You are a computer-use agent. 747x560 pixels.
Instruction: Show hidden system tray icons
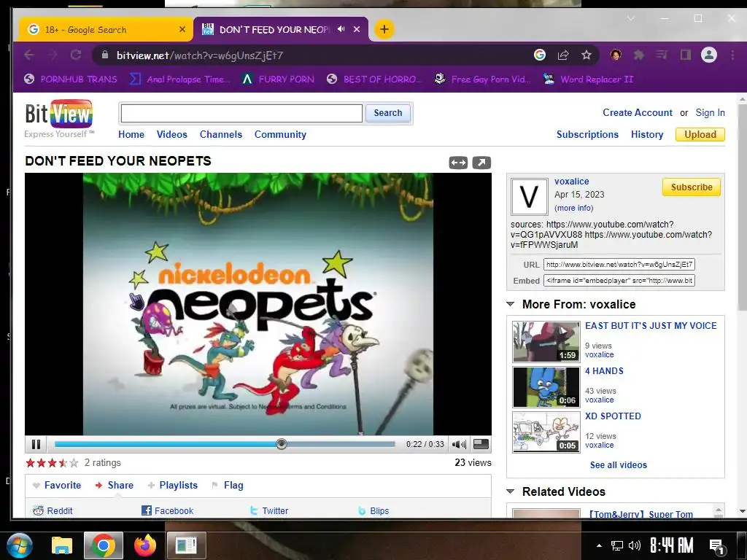[x=600, y=545]
